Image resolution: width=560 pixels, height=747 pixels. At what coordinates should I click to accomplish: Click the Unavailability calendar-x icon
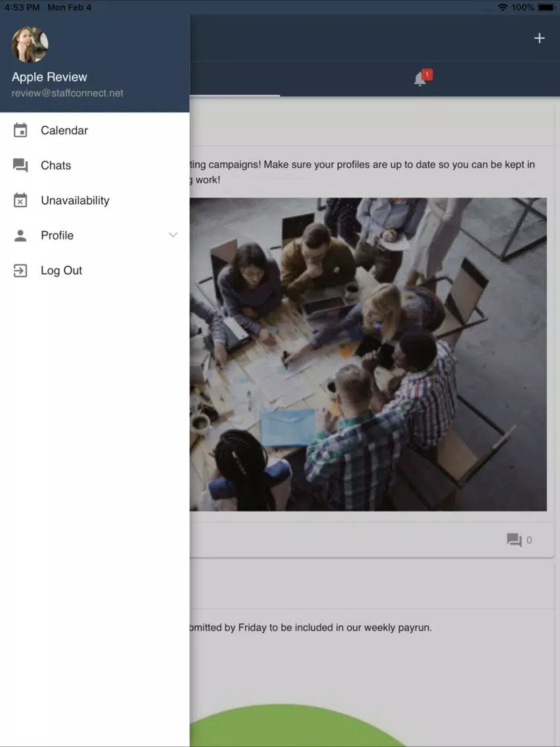20,200
